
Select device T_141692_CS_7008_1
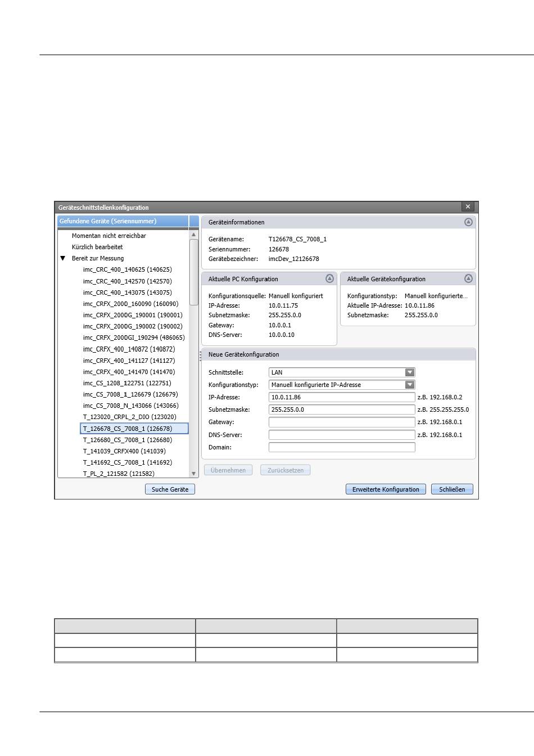click(128, 462)
